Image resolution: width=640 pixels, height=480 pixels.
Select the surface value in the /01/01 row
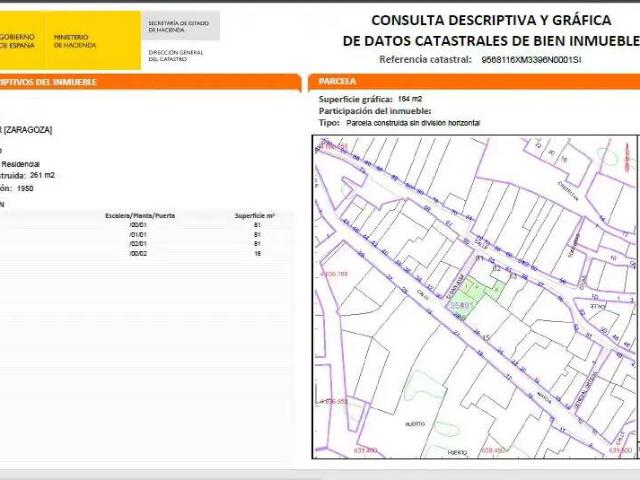coord(257,235)
